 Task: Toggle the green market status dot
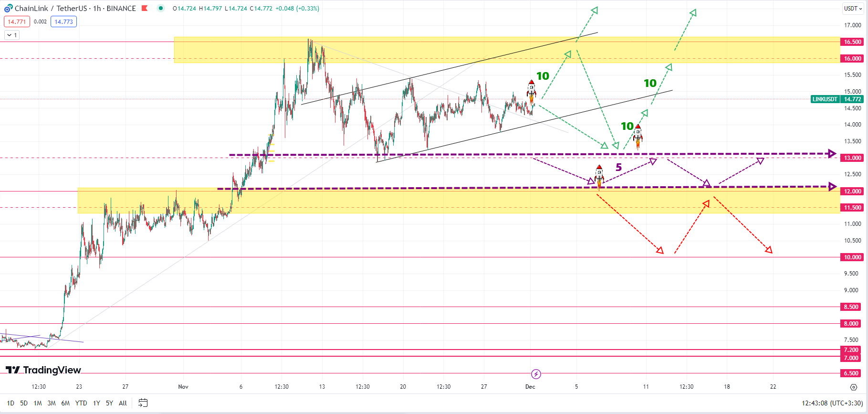click(161, 8)
